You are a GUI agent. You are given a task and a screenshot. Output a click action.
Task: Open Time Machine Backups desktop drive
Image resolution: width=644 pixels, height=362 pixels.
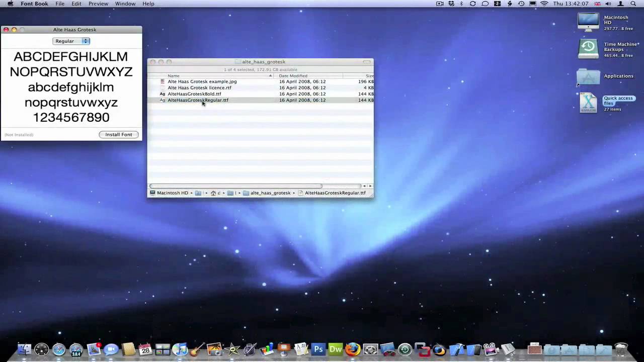[x=588, y=49]
